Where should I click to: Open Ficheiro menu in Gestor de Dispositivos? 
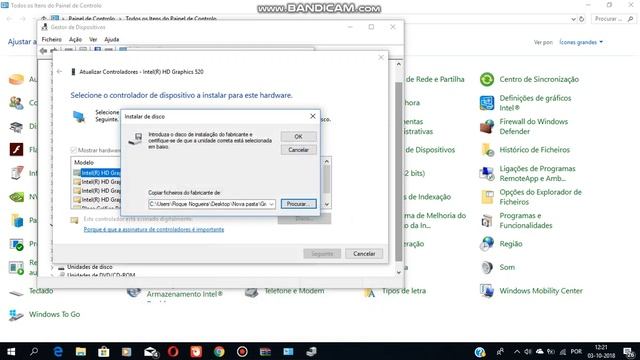52,40
